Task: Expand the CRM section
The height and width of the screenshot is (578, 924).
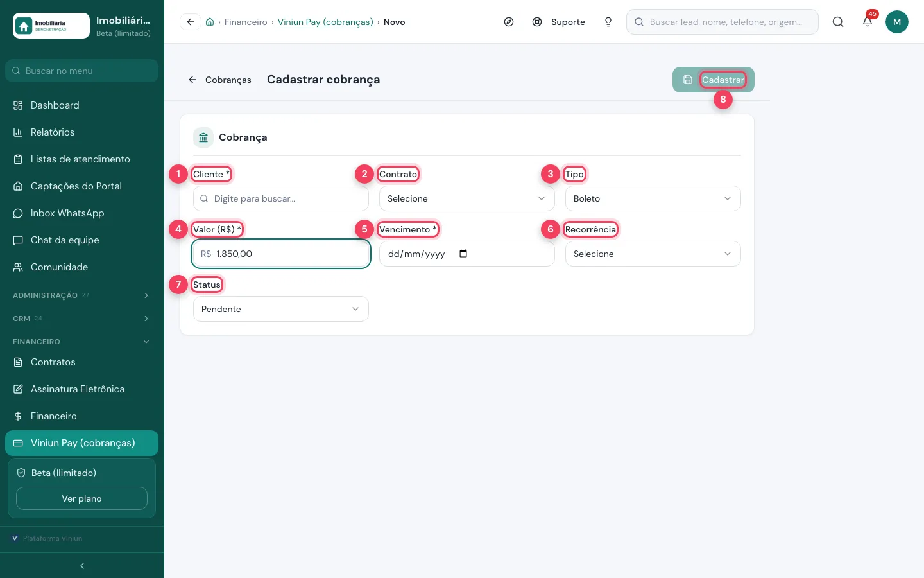Action: [x=81, y=319]
